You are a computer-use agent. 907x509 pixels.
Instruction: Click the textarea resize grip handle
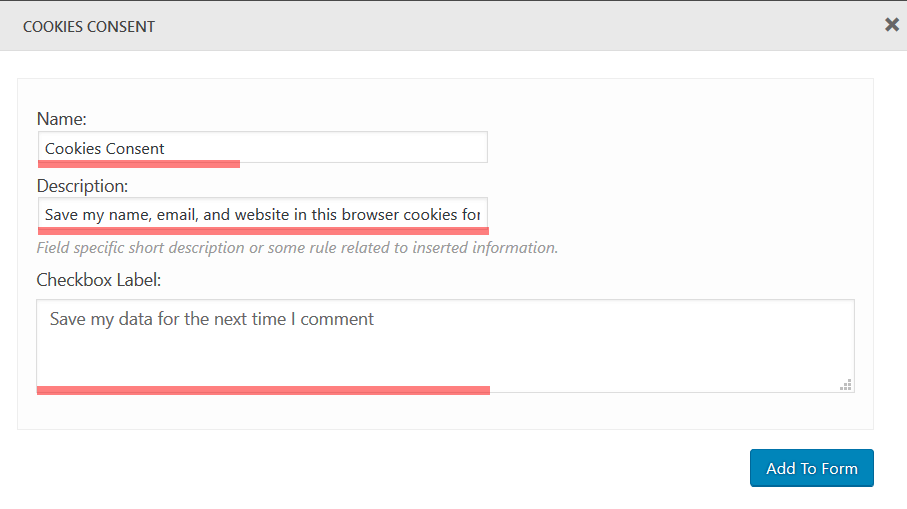846,384
